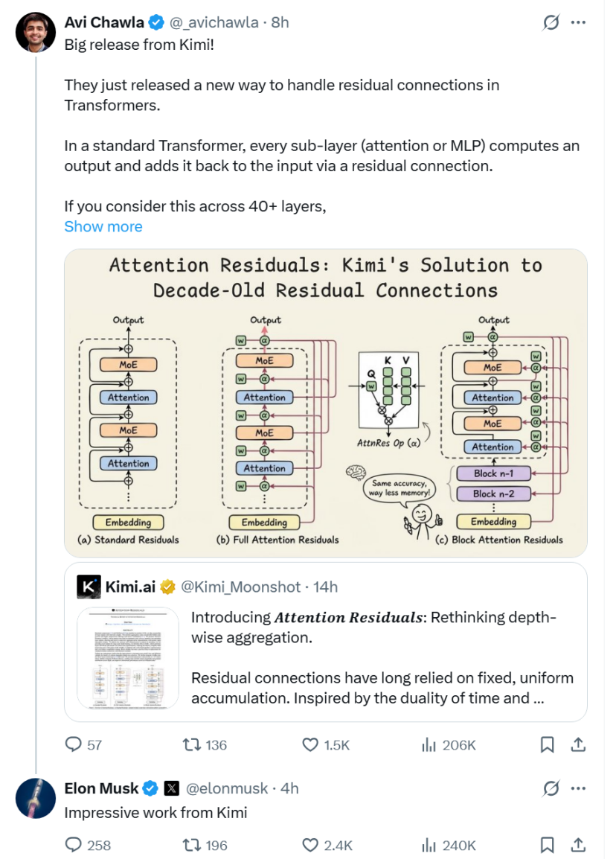Screen dimensions: 616x859
Task: View analytics for Avi Chawla's post
Action: pyautogui.click(x=429, y=744)
